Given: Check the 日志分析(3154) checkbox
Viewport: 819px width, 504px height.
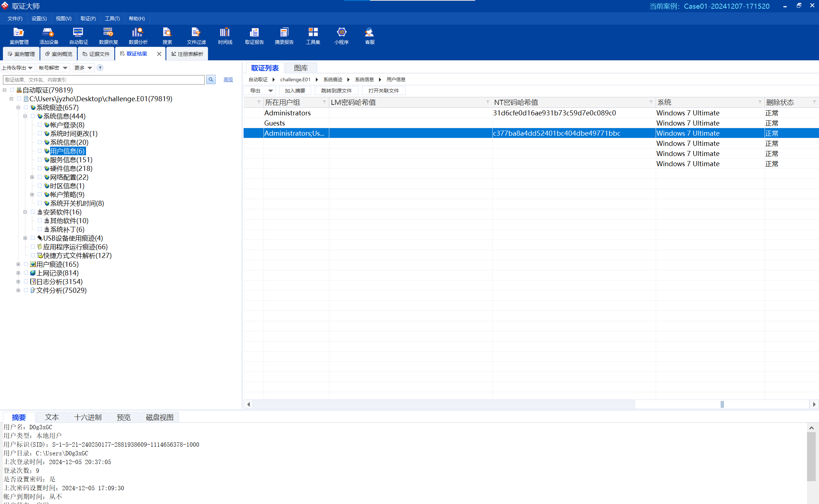Looking at the screenshot, I should (26, 281).
